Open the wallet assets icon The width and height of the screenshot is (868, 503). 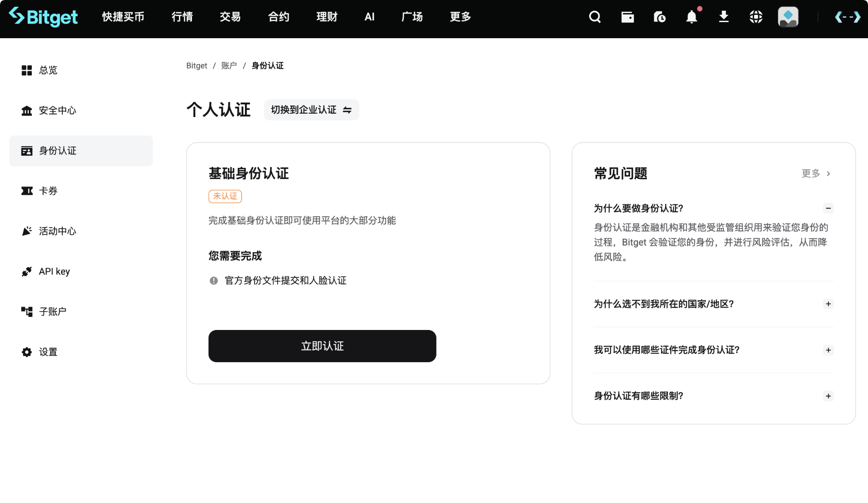tap(627, 17)
